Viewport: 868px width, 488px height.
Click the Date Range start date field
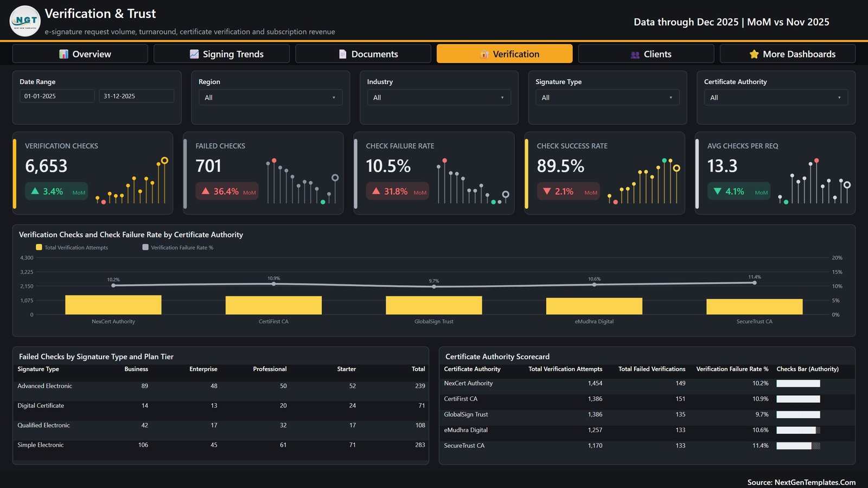(57, 96)
